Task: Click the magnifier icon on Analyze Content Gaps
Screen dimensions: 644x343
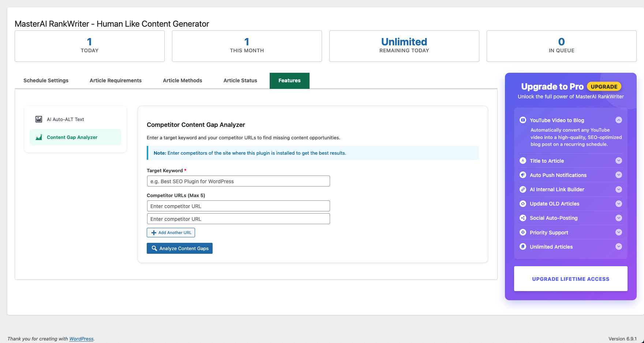Action: (154, 248)
